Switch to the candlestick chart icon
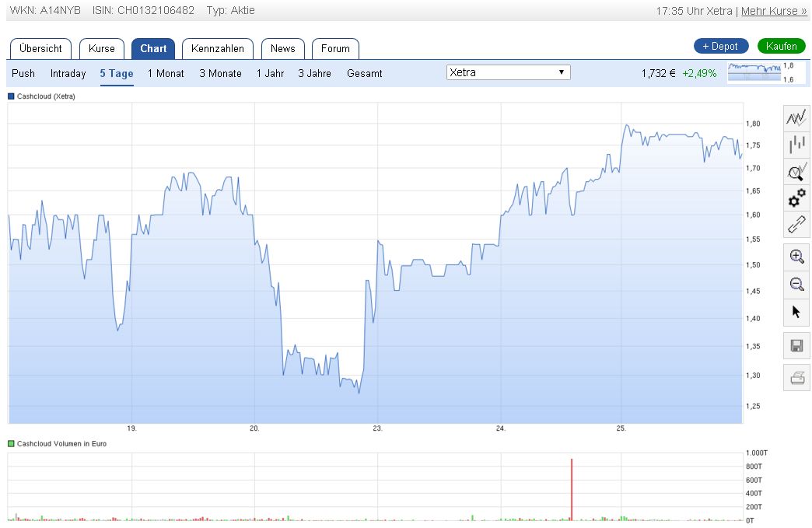Viewport: 812px width, 528px height. pos(796,145)
